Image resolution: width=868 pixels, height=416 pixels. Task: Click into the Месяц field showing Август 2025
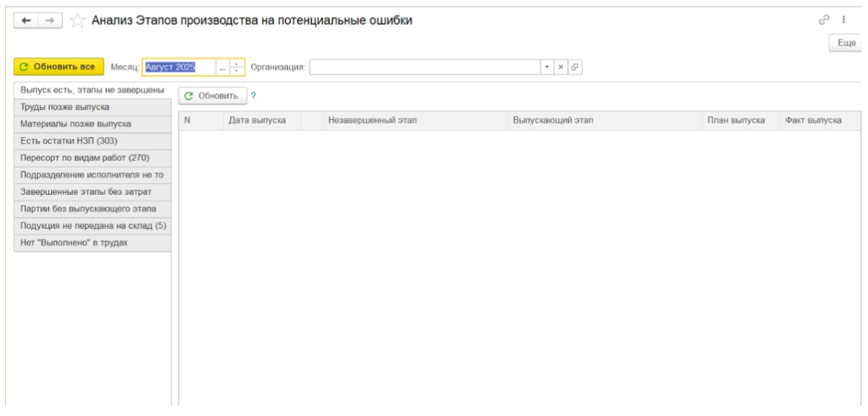[178, 67]
